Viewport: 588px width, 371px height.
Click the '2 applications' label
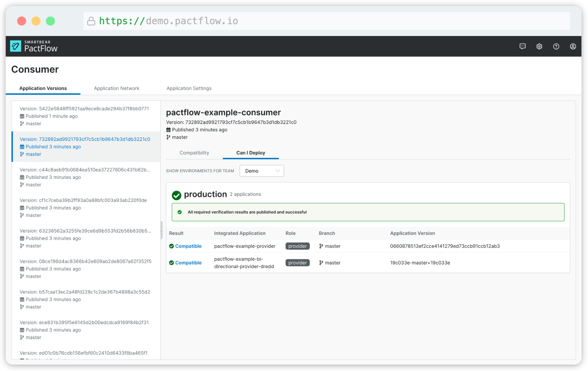[246, 195]
